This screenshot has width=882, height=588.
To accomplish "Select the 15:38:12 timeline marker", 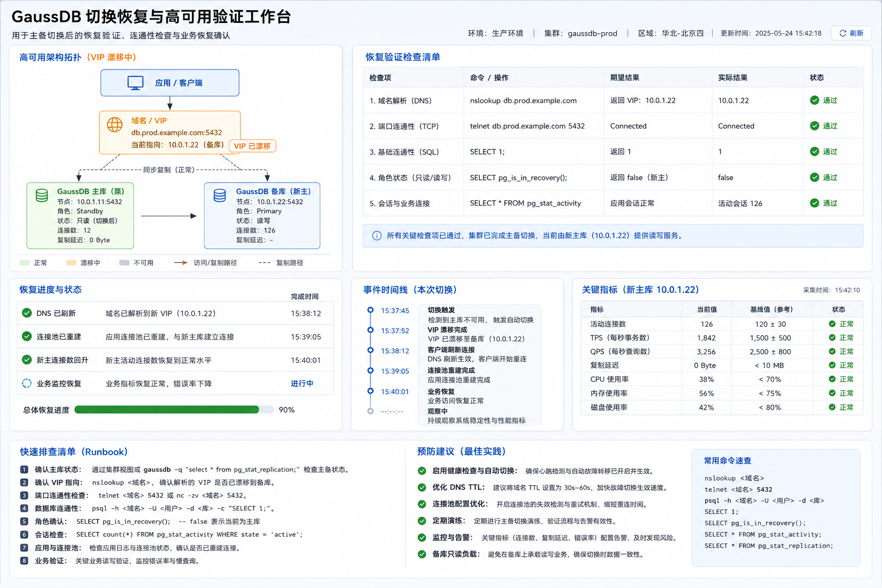I will tap(370, 350).
